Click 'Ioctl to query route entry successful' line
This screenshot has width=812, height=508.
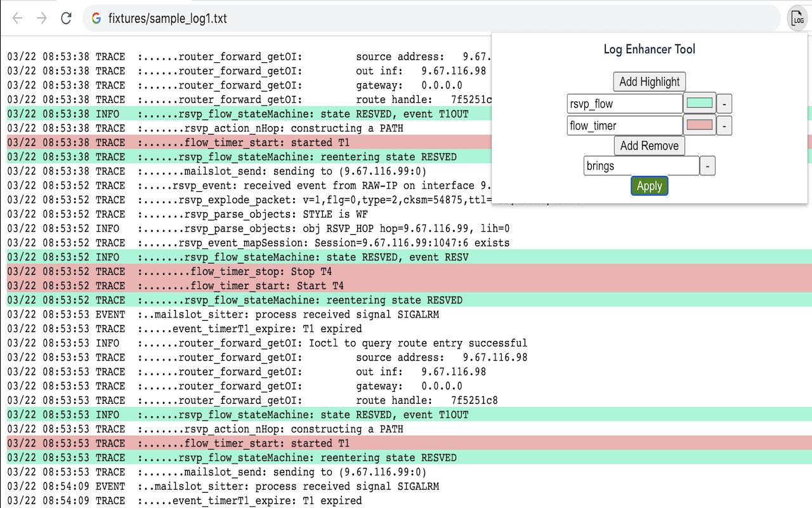click(x=267, y=343)
